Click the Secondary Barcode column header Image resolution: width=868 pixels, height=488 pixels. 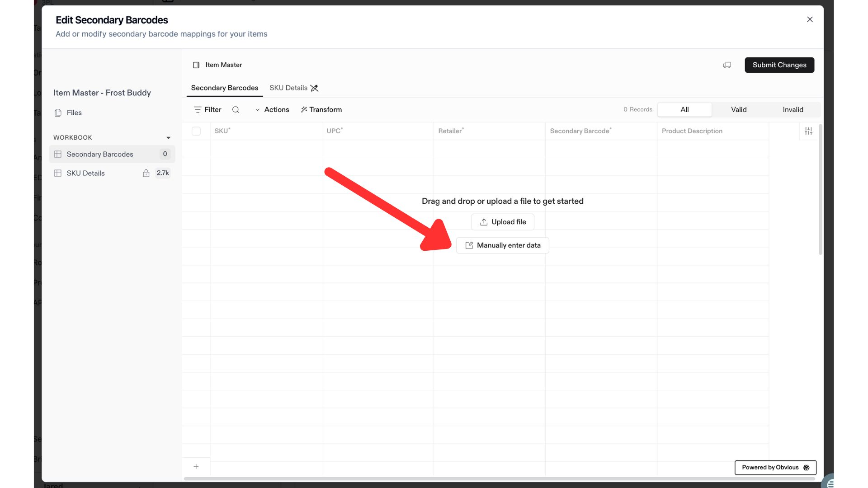[601, 131]
